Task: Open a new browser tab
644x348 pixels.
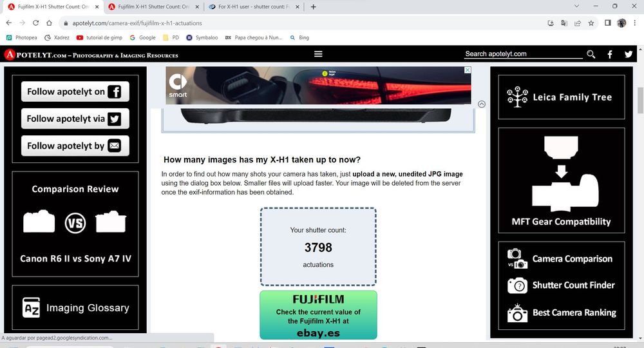Action: tap(314, 6)
